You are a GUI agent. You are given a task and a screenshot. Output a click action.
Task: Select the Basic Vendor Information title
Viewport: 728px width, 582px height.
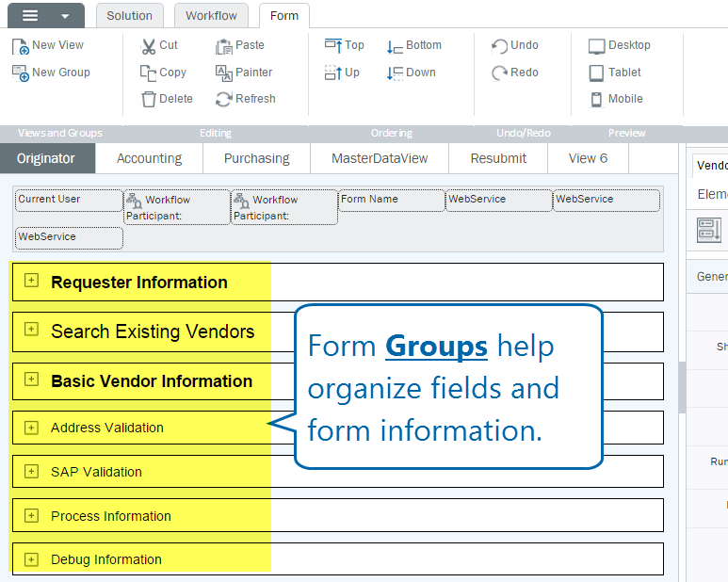(x=152, y=381)
